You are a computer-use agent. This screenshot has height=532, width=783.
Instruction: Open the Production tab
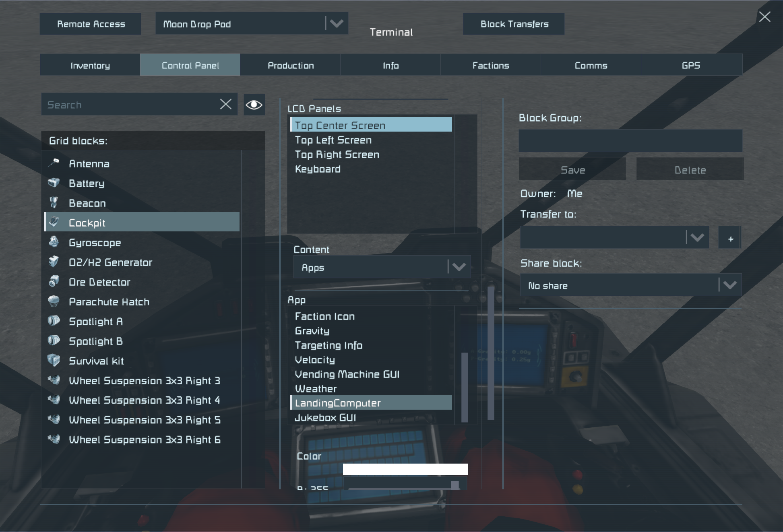click(x=290, y=65)
